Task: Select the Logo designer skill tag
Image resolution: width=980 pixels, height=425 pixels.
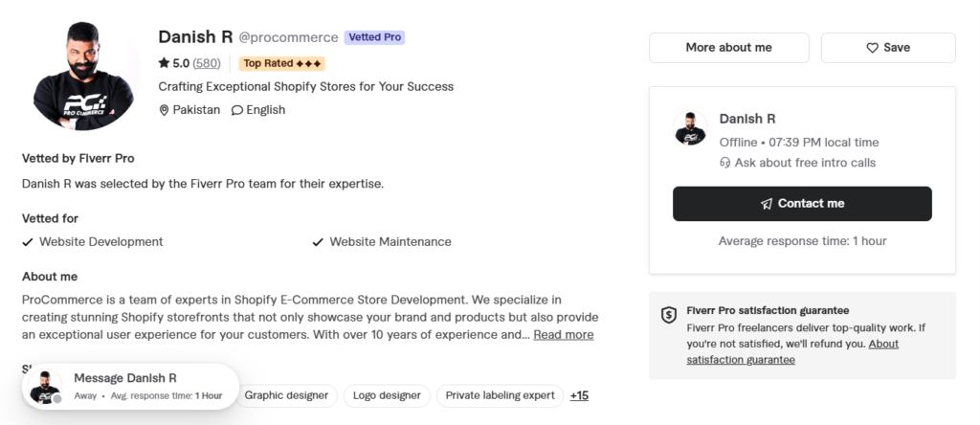Action: coord(387,395)
